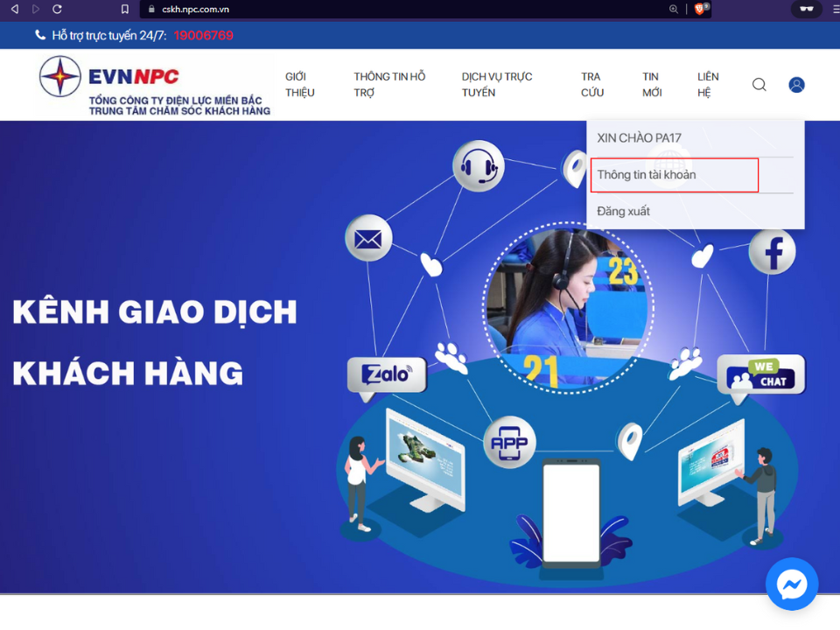This screenshot has height=630, width=840.
Task: Reload the page with the refresh icon
Action: coord(58,9)
